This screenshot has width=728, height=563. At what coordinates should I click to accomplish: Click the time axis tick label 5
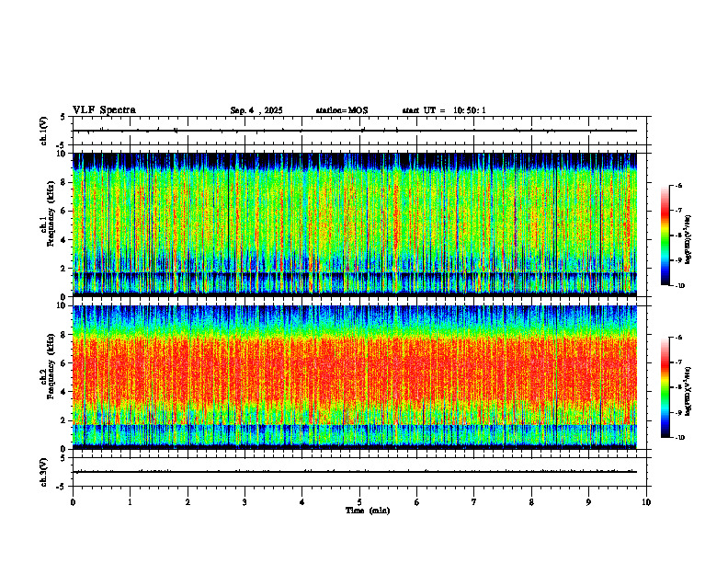click(x=359, y=502)
